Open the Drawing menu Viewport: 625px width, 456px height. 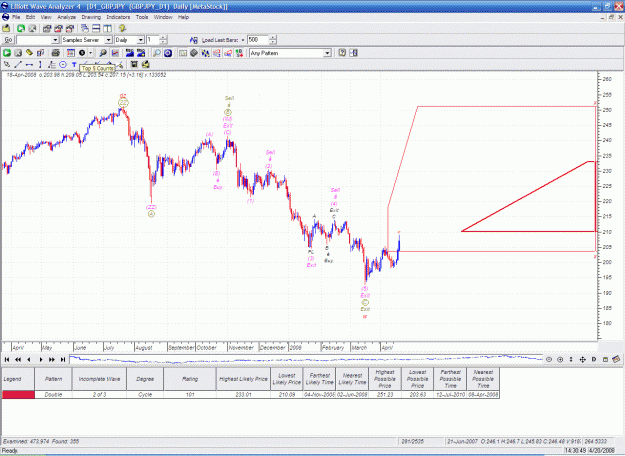tap(91, 17)
